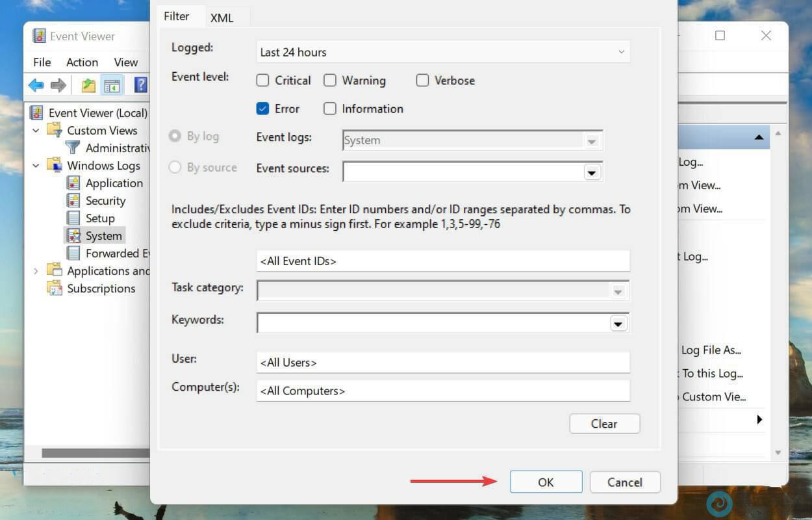This screenshot has width=812, height=520.
Task: Click the horizontal scrollbar in console tree
Action: [x=91, y=453]
